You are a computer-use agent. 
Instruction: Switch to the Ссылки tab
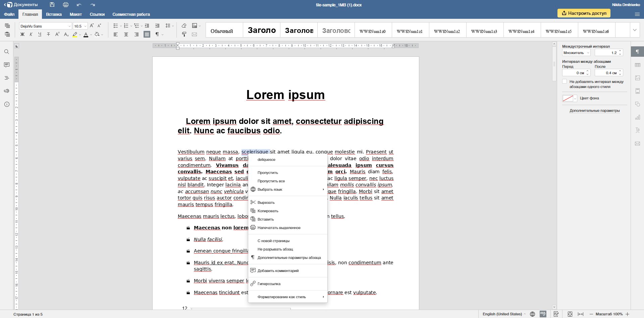point(97,14)
